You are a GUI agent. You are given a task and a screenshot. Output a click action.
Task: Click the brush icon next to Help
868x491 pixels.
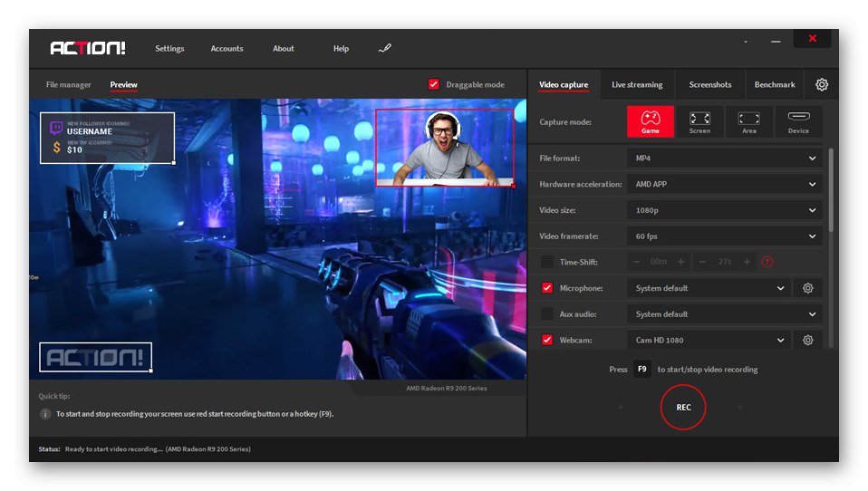[x=385, y=48]
